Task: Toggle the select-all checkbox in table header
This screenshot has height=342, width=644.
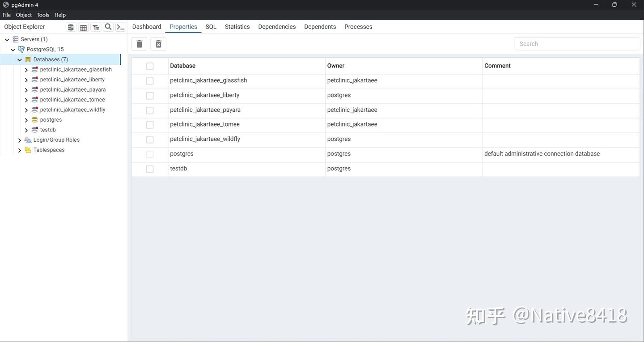Action: tap(150, 66)
